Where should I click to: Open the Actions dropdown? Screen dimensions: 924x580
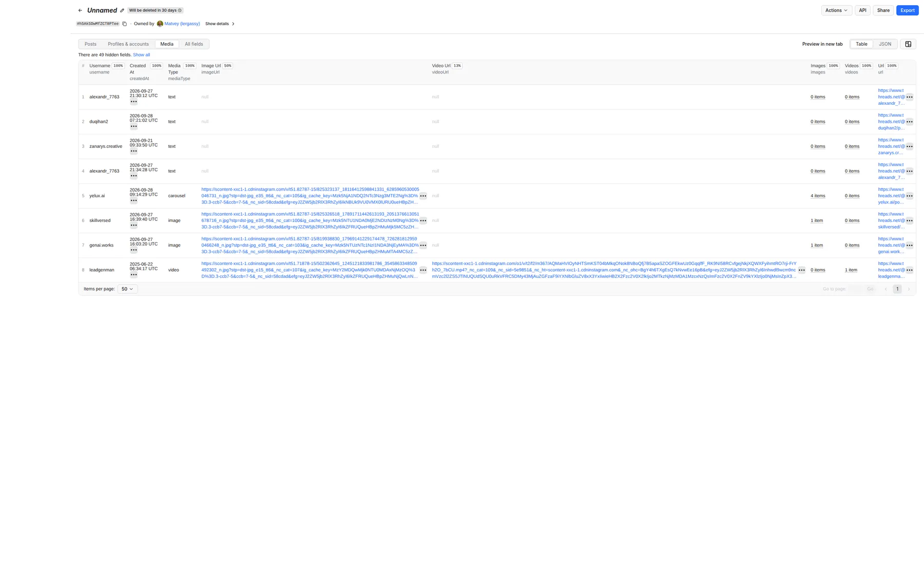coord(836,10)
